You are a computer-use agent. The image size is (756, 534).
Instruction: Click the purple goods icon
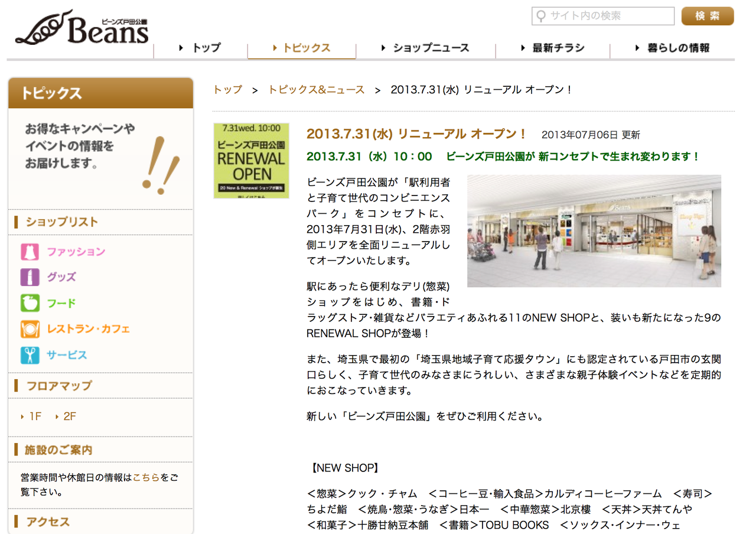tap(30, 277)
